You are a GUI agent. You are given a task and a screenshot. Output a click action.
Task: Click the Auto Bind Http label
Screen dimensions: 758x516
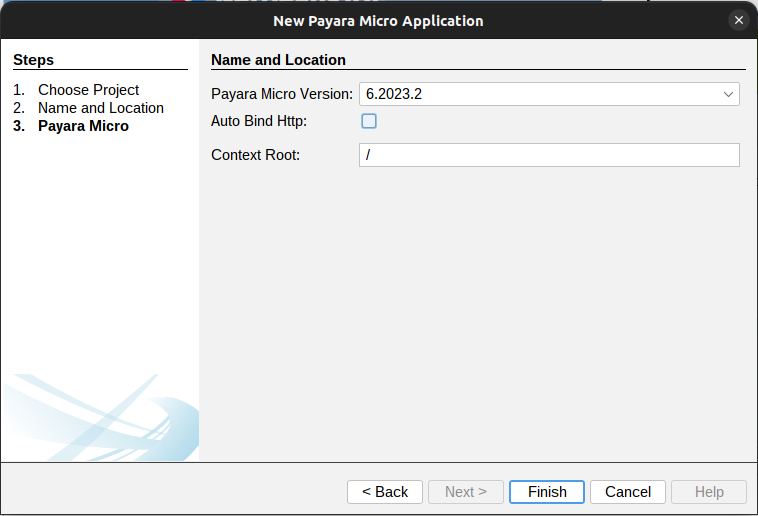[259, 121]
